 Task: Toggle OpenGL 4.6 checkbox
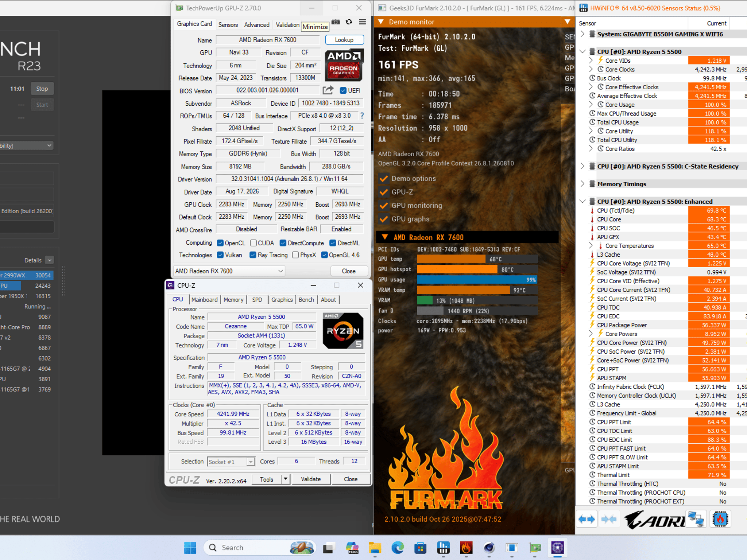pyautogui.click(x=324, y=255)
